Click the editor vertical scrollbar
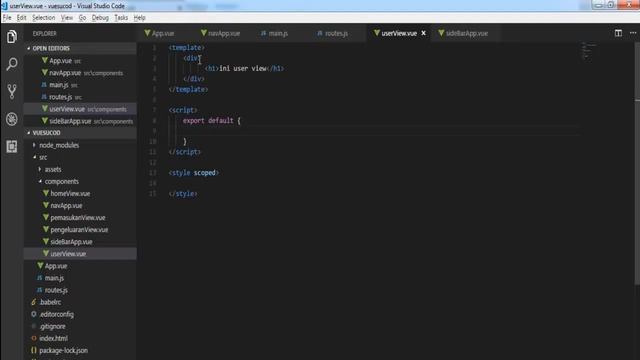The height and width of the screenshot is (360, 640). [637, 163]
